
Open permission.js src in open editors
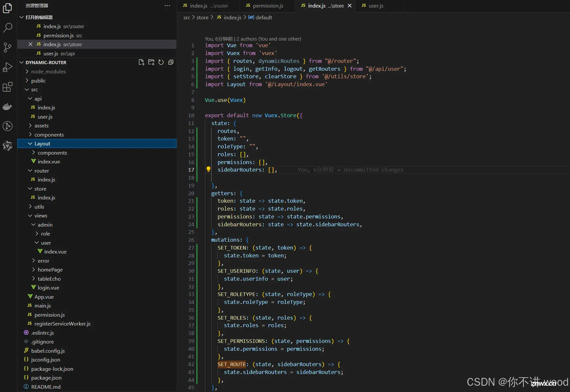(97, 35)
